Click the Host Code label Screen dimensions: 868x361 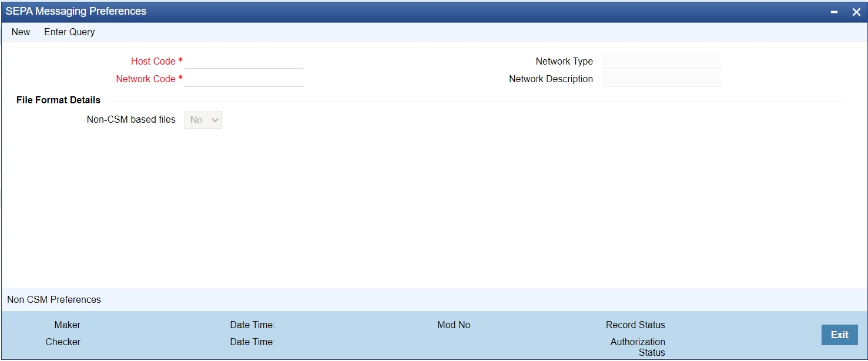point(153,61)
